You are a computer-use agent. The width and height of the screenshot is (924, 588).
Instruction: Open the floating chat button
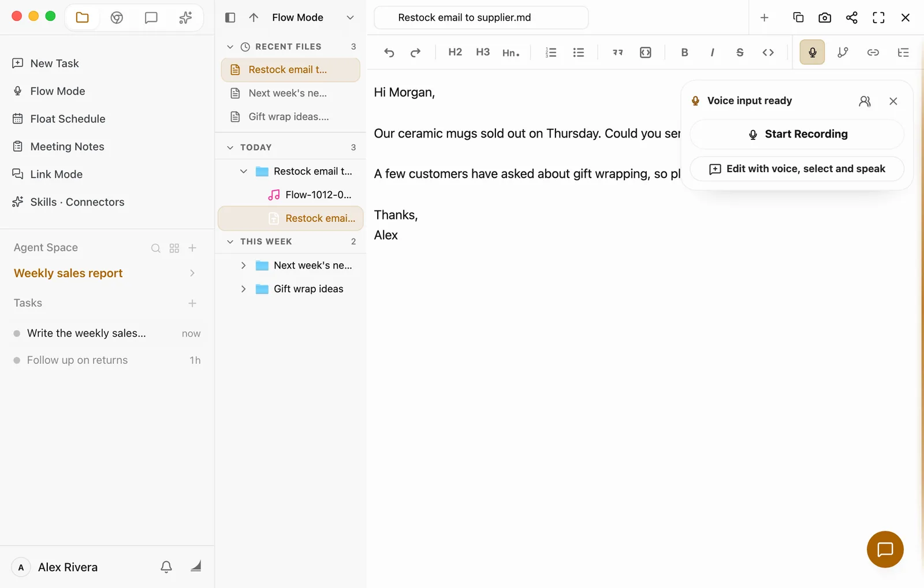(x=885, y=549)
